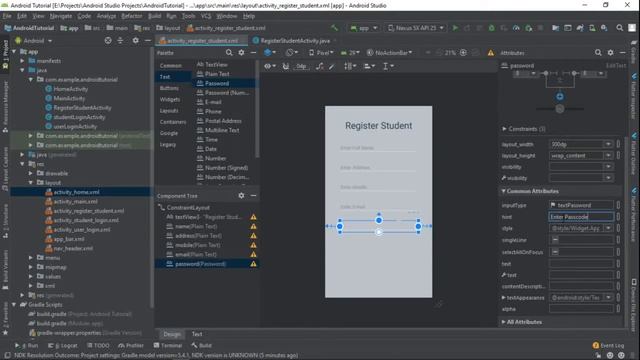The image size is (640, 360).
Task: Zoom in on the design surface
Action: coord(463,53)
